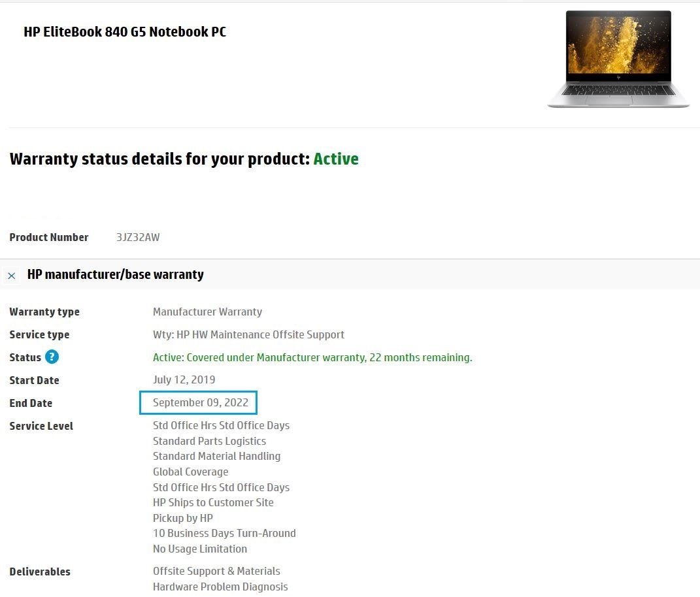This screenshot has height=597, width=700.
Task: Select HP Ships to Customer Site line
Action: coord(213,502)
